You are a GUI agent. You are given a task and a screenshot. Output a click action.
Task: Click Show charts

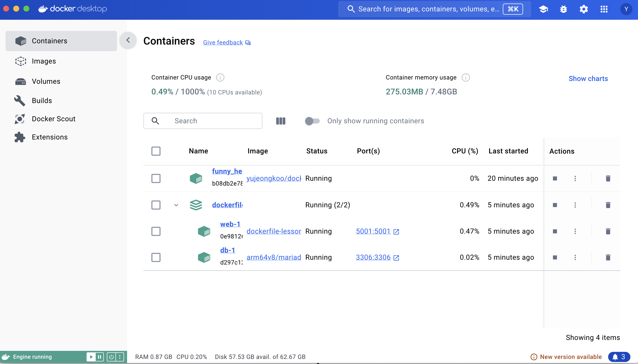[588, 79]
